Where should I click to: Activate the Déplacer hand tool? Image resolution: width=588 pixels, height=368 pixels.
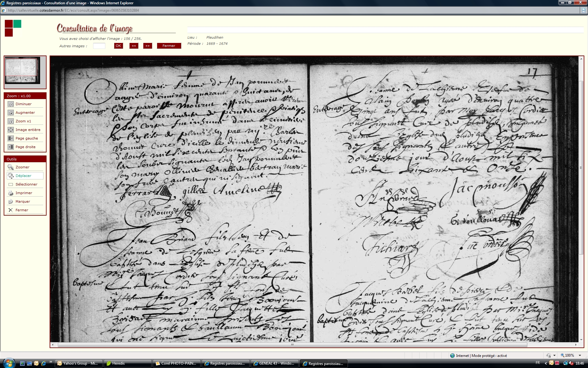tap(11, 176)
